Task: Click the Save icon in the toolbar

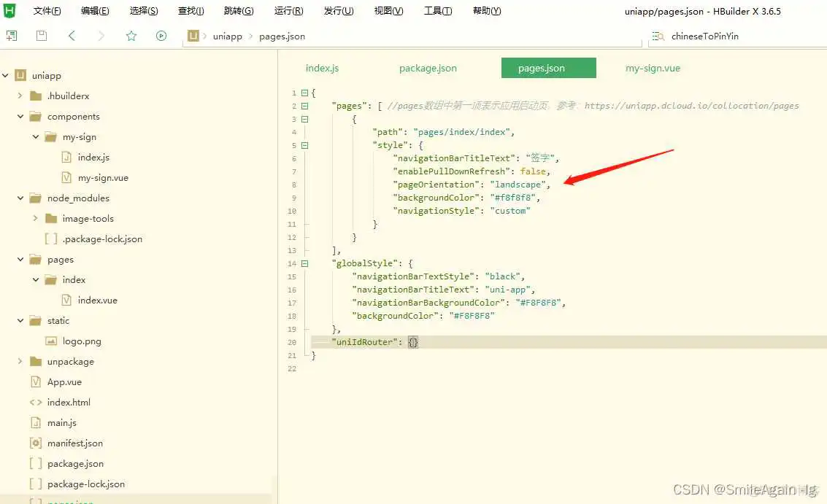Action: coord(41,35)
